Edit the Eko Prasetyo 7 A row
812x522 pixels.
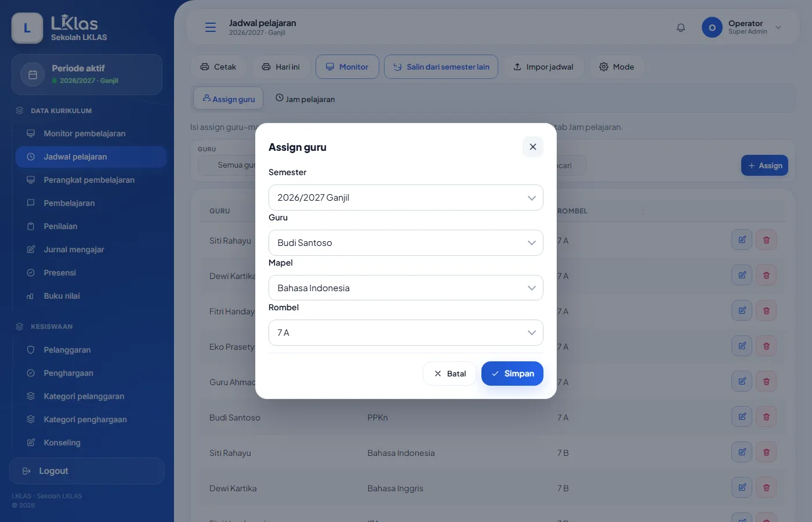(742, 346)
